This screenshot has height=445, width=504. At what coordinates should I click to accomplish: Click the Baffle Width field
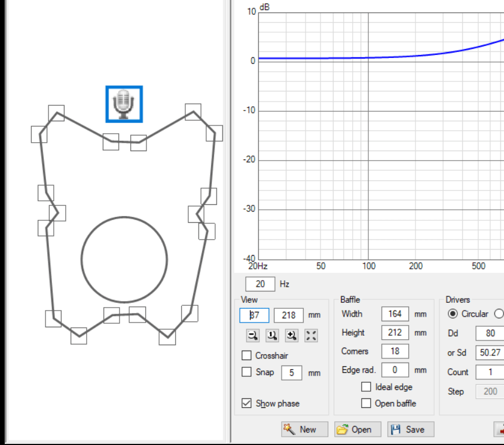point(395,314)
